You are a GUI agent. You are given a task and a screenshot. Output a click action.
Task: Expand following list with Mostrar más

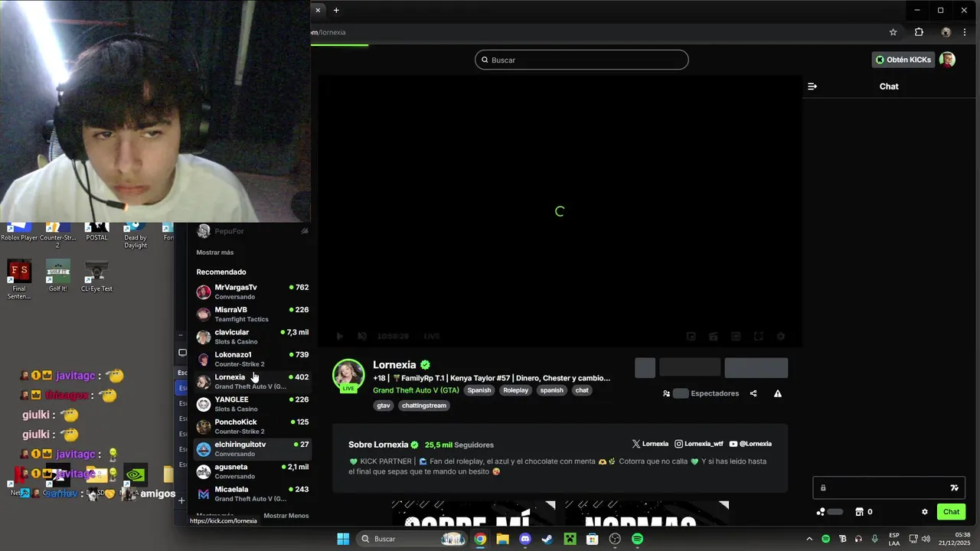pyautogui.click(x=215, y=253)
